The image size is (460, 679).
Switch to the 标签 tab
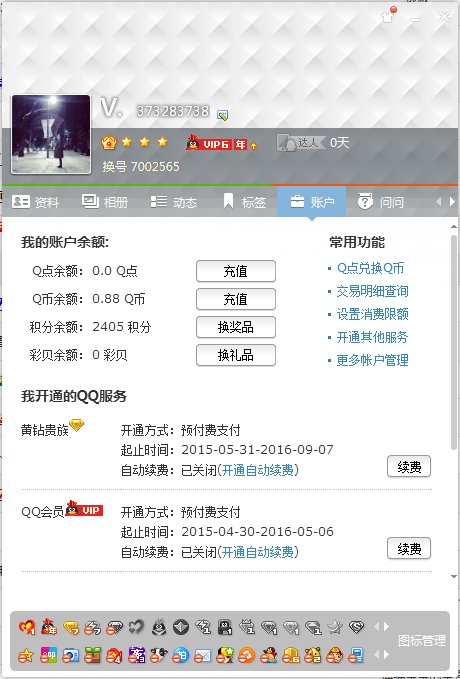244,202
